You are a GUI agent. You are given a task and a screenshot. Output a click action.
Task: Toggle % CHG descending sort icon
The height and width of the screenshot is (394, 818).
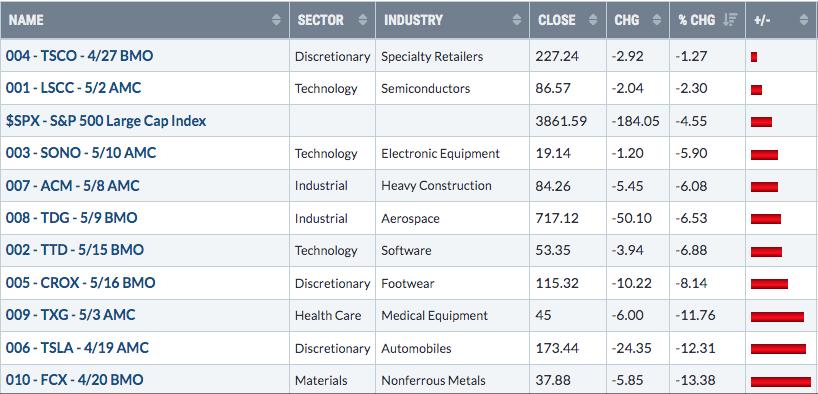pos(730,20)
